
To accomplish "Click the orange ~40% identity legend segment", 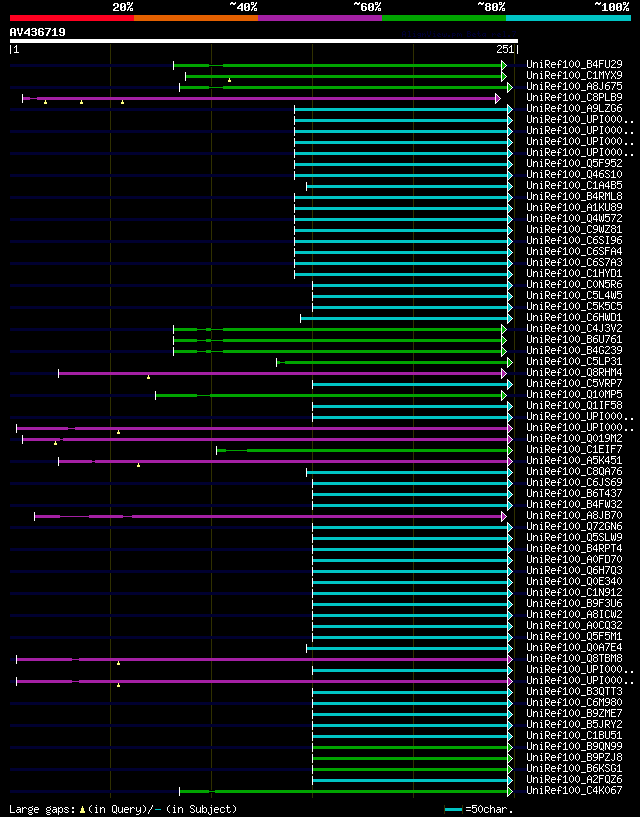I will [196, 18].
